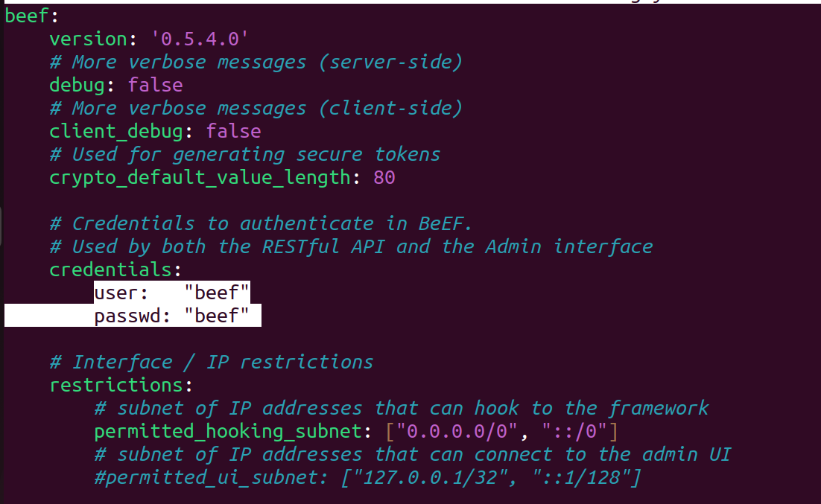821x504 pixels.
Task: Click the comment about client-side verbose messages
Action: point(256,109)
